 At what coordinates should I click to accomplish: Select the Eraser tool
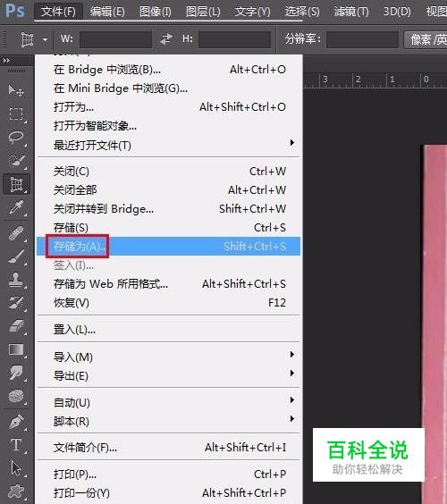point(15,326)
